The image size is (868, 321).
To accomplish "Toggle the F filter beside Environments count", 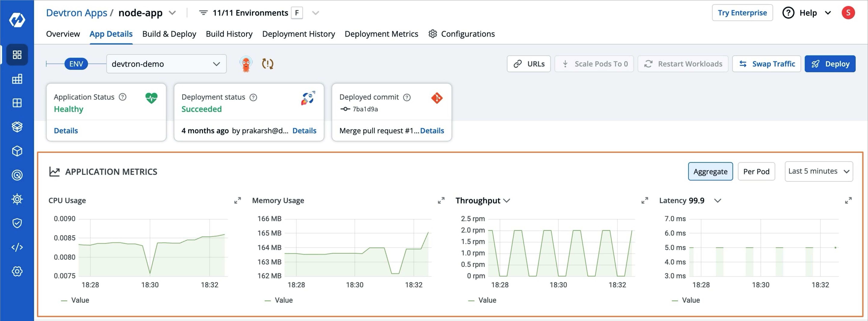I will (297, 13).
